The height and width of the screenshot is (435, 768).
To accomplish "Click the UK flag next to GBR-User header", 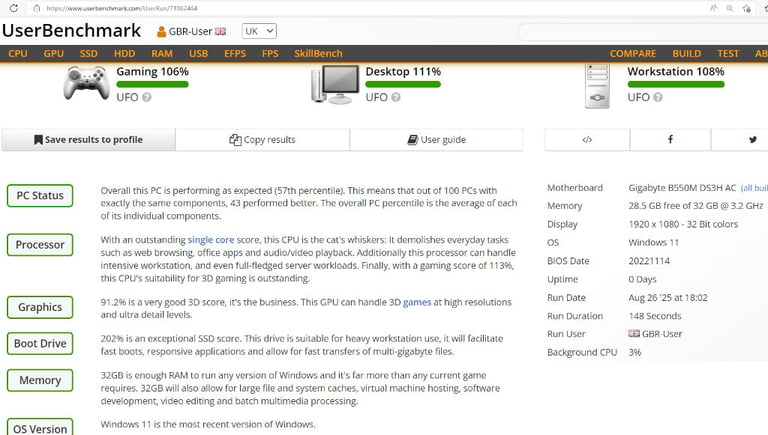I will 220,31.
